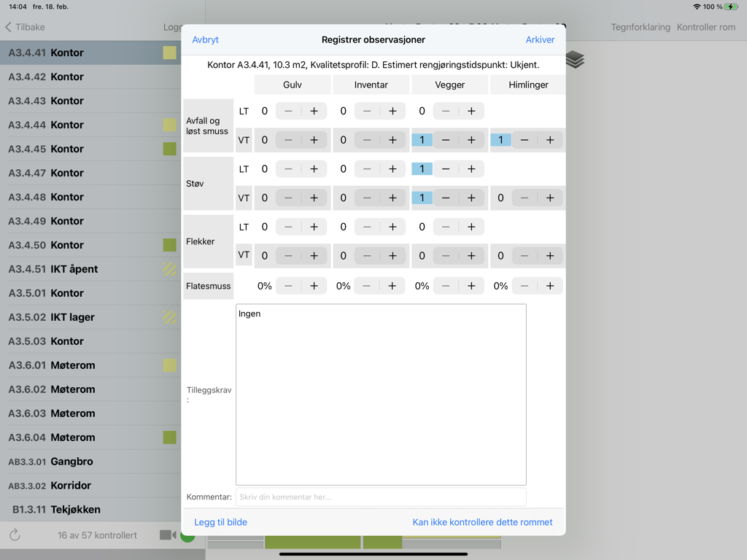Tap Avbryt to cancel the observation
Screen dimensions: 747x560
click(205, 39)
